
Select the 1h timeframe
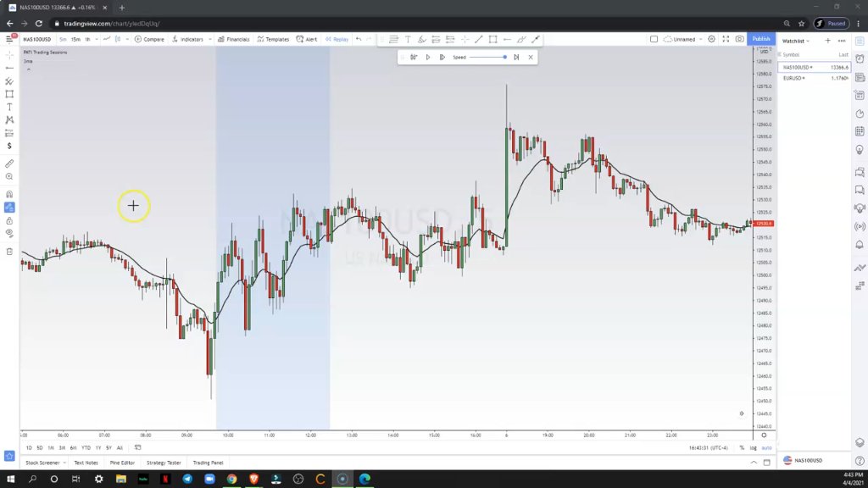coord(87,39)
